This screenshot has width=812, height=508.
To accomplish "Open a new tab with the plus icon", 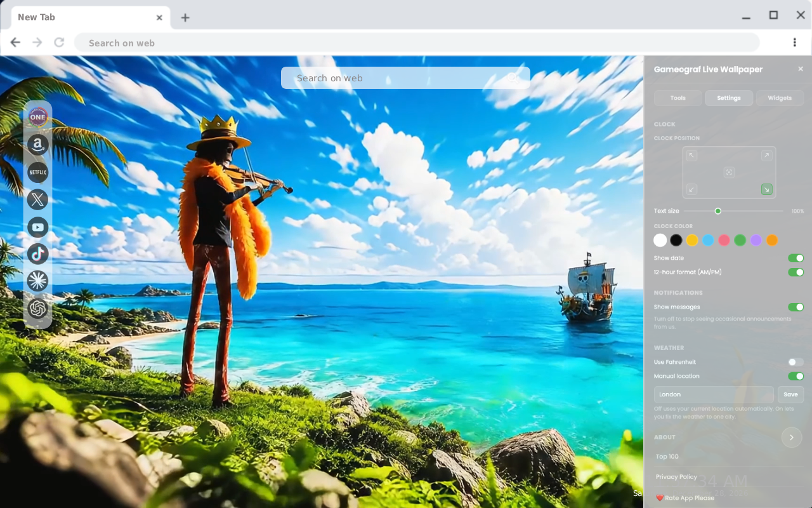I will pyautogui.click(x=185, y=18).
